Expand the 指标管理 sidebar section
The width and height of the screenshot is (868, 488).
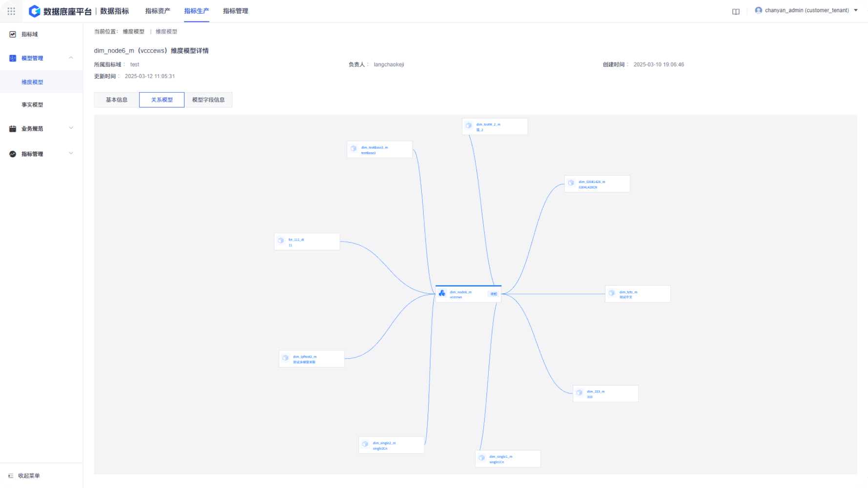point(71,154)
